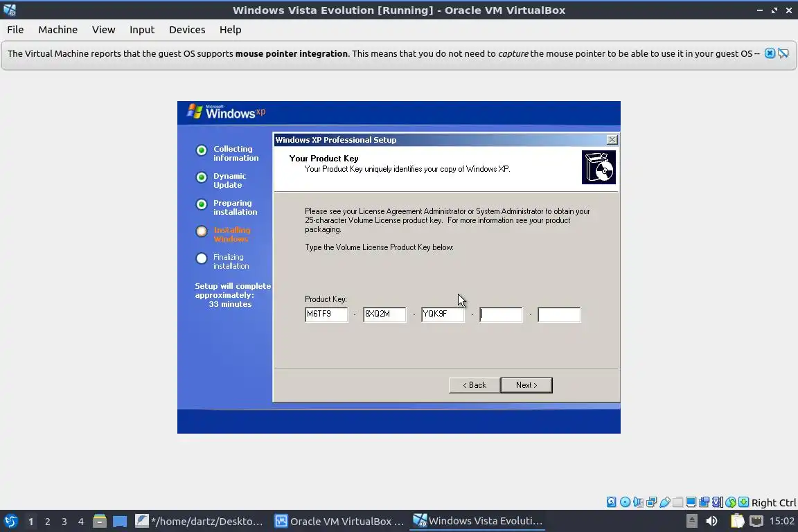The height and width of the screenshot is (532, 798).
Task: Click the 15:02 clock in the taskbar
Action: coord(781,521)
